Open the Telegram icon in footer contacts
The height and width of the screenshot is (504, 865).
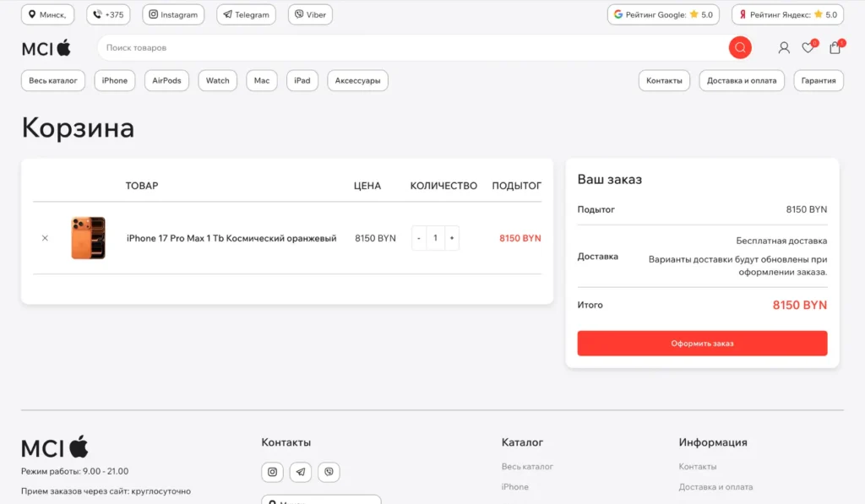tap(301, 472)
